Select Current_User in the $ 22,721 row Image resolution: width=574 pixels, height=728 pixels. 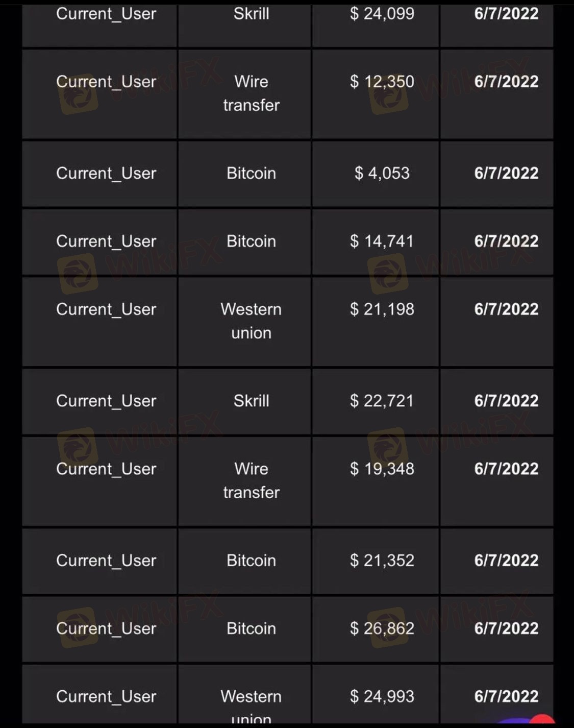(106, 401)
